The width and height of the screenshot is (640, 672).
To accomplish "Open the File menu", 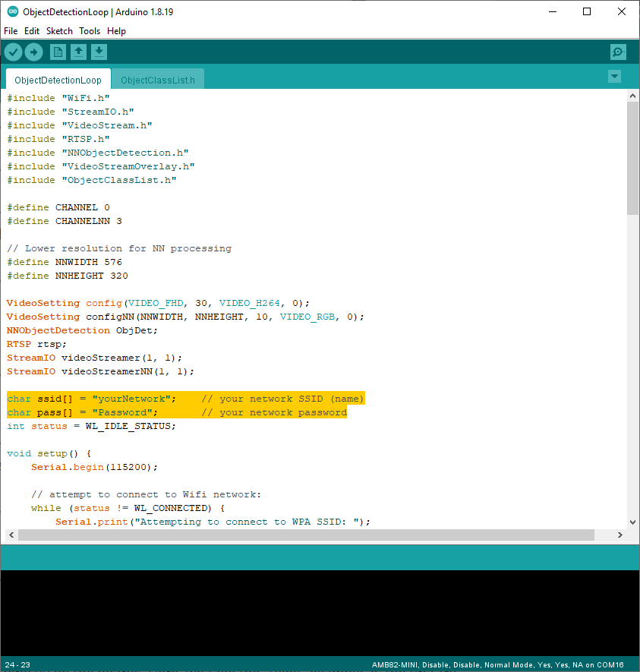I will (11, 31).
